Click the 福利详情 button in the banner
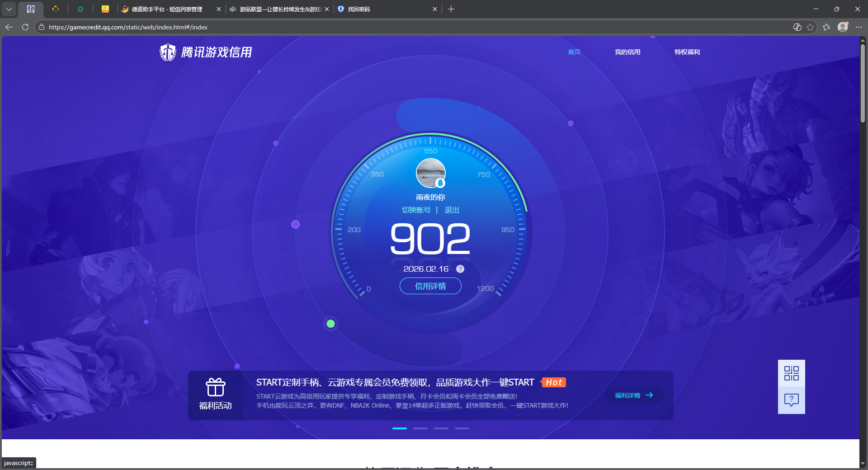The height and width of the screenshot is (470, 868). point(633,395)
